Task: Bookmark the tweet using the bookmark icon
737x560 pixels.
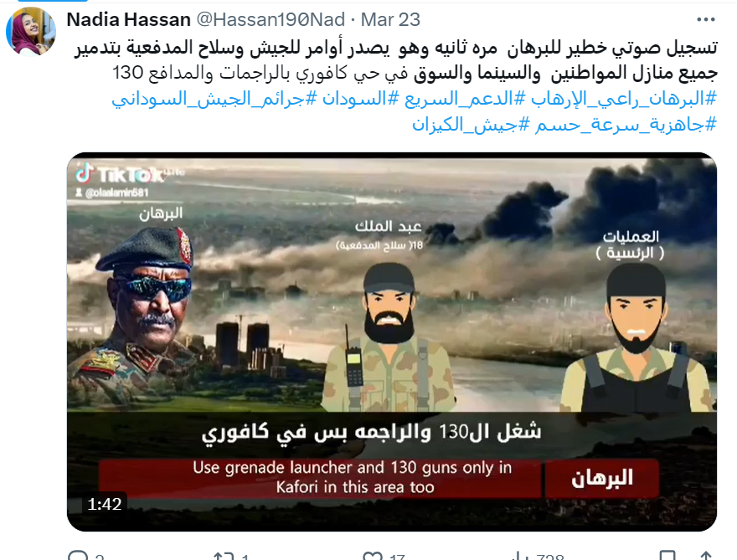Action: pos(667,555)
